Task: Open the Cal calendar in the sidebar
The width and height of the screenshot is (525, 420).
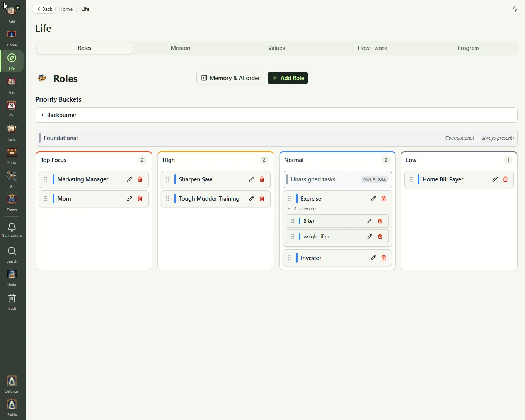Action: 12,109
